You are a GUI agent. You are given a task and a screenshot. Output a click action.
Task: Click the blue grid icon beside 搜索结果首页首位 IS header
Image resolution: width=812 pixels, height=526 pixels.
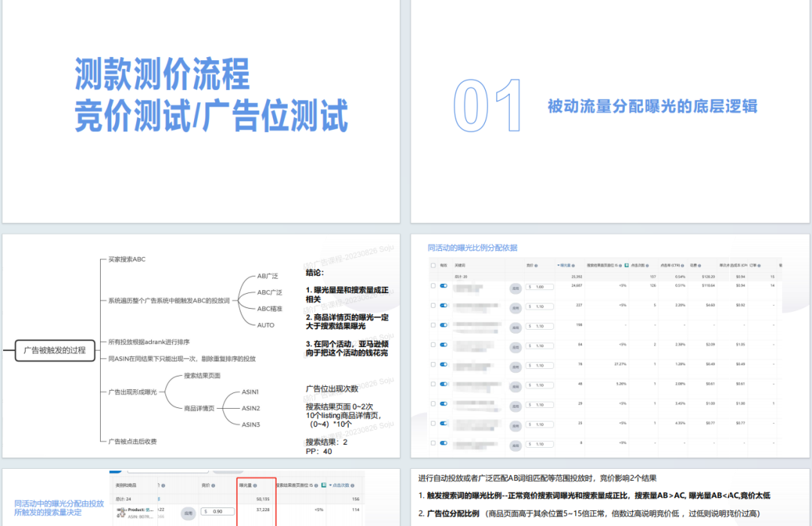626,265
